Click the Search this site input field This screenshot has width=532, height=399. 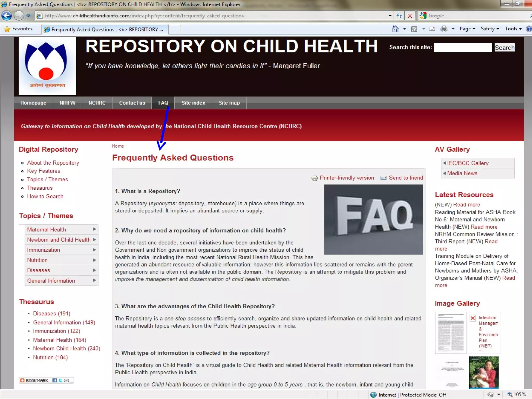463,48
